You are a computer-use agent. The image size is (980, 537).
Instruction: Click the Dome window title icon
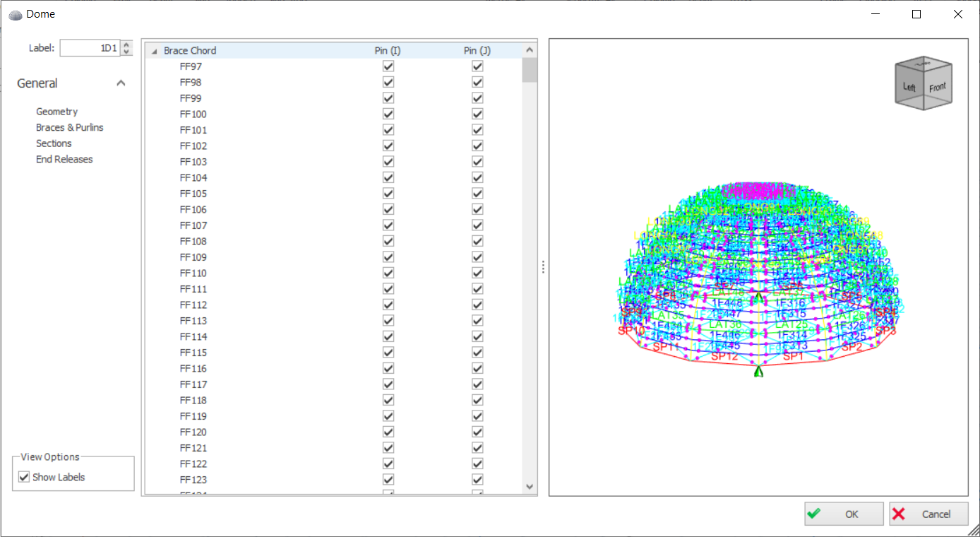click(x=15, y=14)
